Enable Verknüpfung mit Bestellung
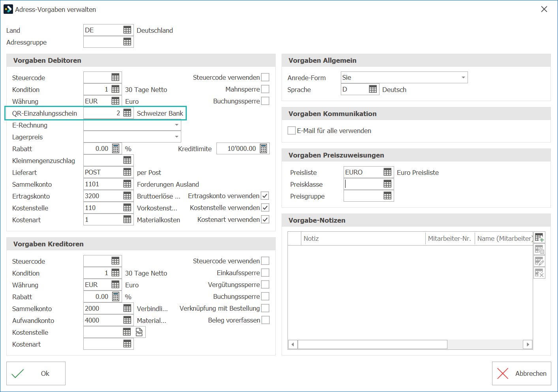558x392 pixels. click(x=265, y=308)
